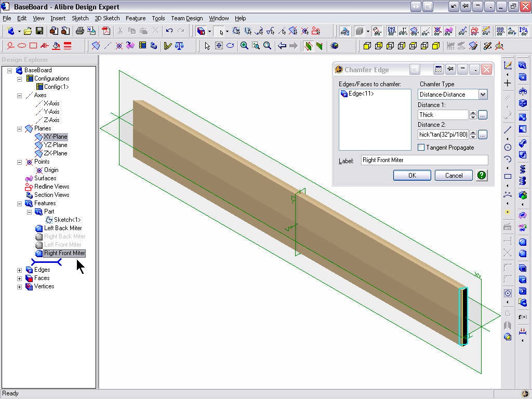Click the Label text field

click(x=424, y=160)
